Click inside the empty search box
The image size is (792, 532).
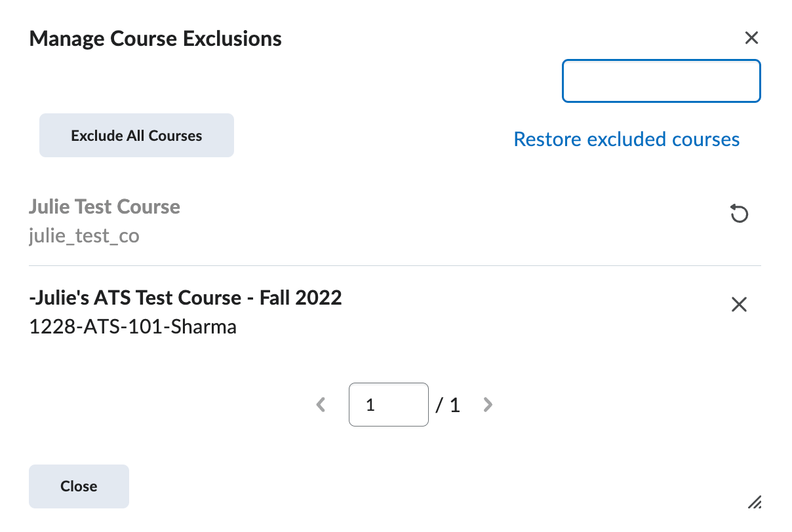tap(661, 81)
